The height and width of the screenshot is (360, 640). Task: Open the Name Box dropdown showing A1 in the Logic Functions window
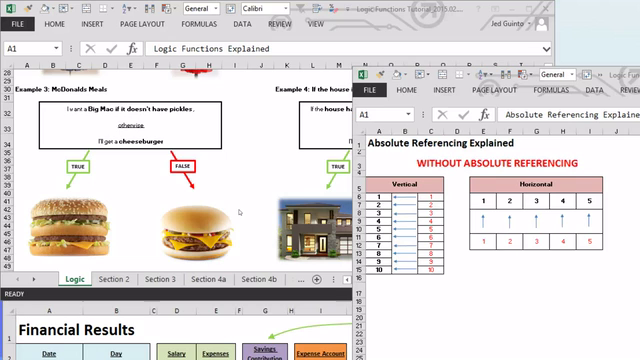[x=56, y=49]
